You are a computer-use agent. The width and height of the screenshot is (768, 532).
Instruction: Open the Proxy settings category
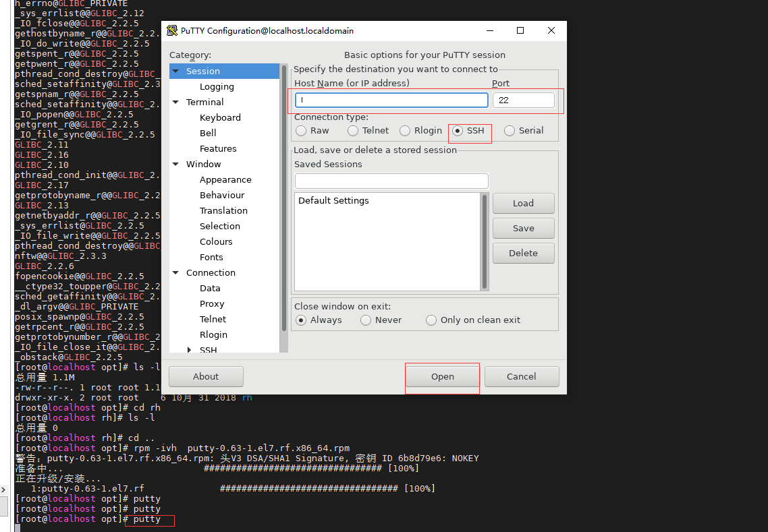pyautogui.click(x=212, y=304)
